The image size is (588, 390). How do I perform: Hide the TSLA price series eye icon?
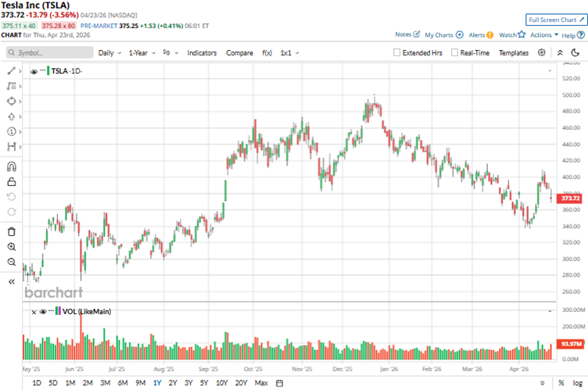pyautogui.click(x=34, y=71)
